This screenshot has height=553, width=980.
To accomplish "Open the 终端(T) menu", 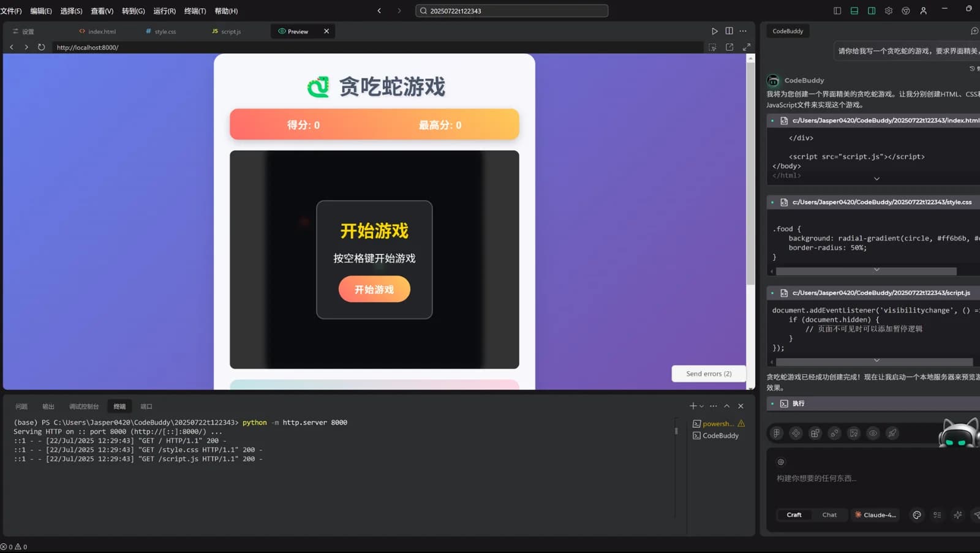I will click(195, 11).
